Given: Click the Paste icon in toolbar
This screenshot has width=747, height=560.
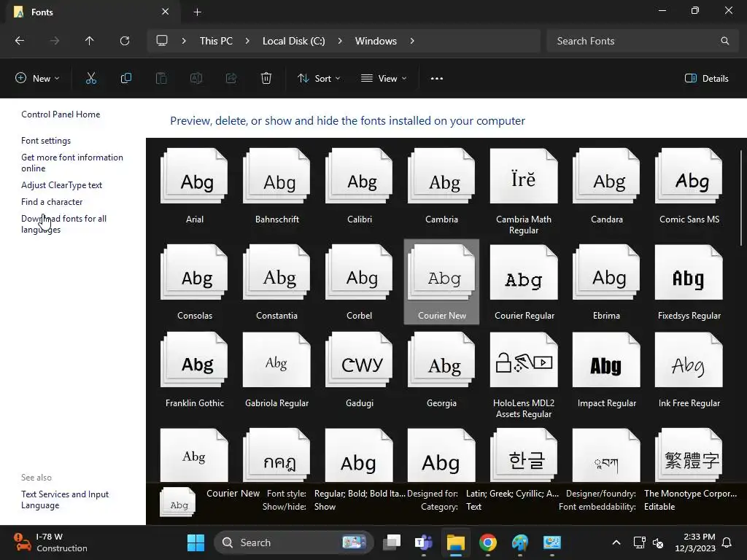Looking at the screenshot, I should point(161,79).
